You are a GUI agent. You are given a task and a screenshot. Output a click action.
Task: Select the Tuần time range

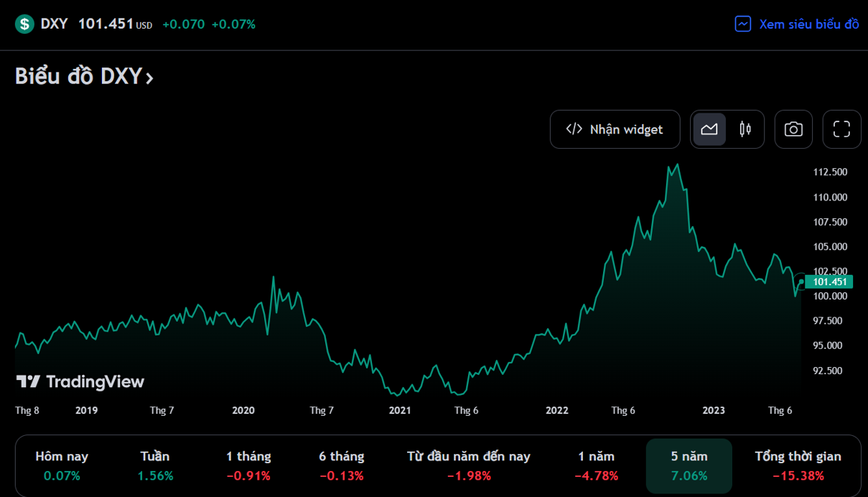[154, 465]
